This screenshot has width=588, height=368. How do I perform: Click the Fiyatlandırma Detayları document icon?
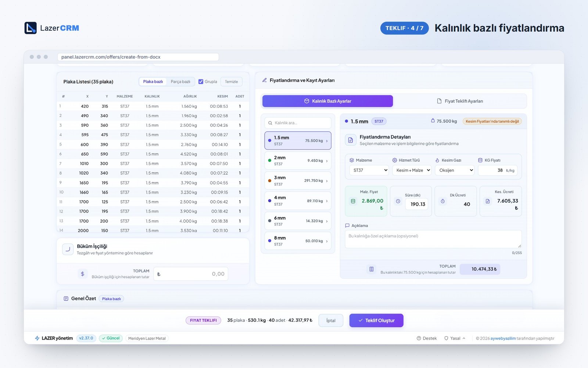tap(350, 140)
